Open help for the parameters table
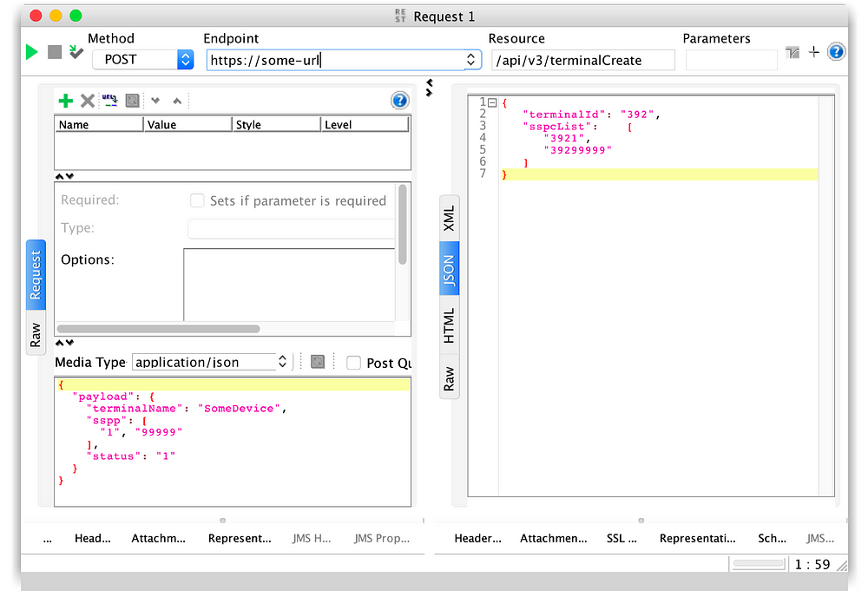868x597 pixels. (x=399, y=100)
